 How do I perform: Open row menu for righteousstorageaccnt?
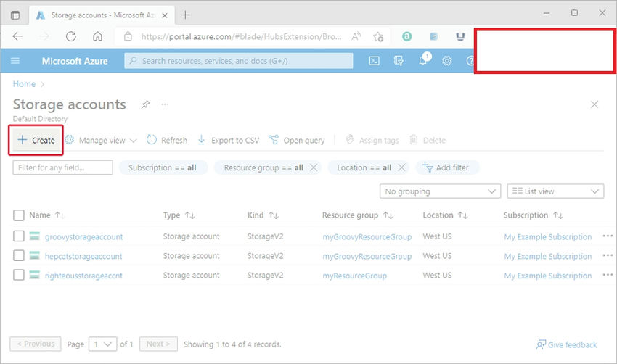point(608,275)
